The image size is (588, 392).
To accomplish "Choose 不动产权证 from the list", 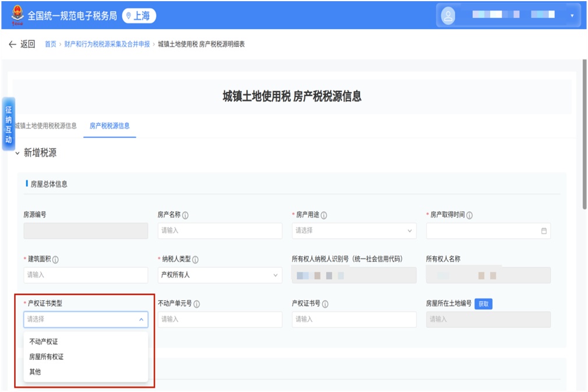I will coord(44,342).
